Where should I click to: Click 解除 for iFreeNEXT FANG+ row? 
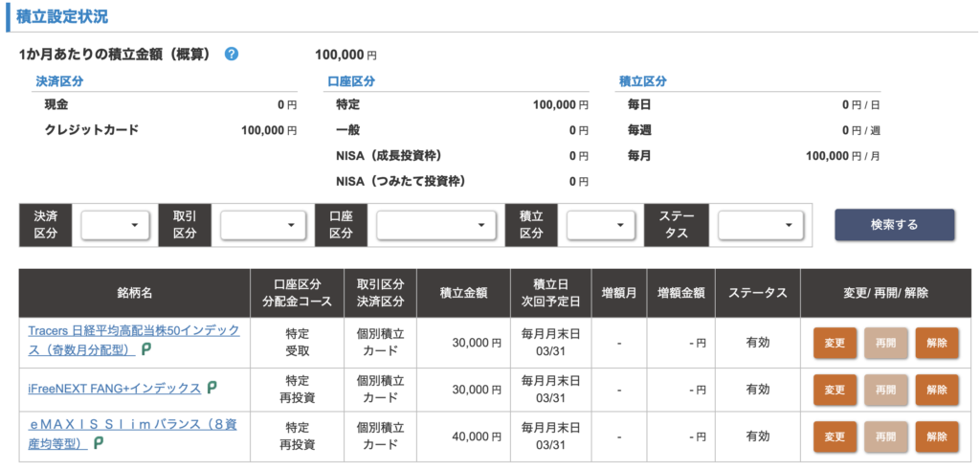[936, 390]
